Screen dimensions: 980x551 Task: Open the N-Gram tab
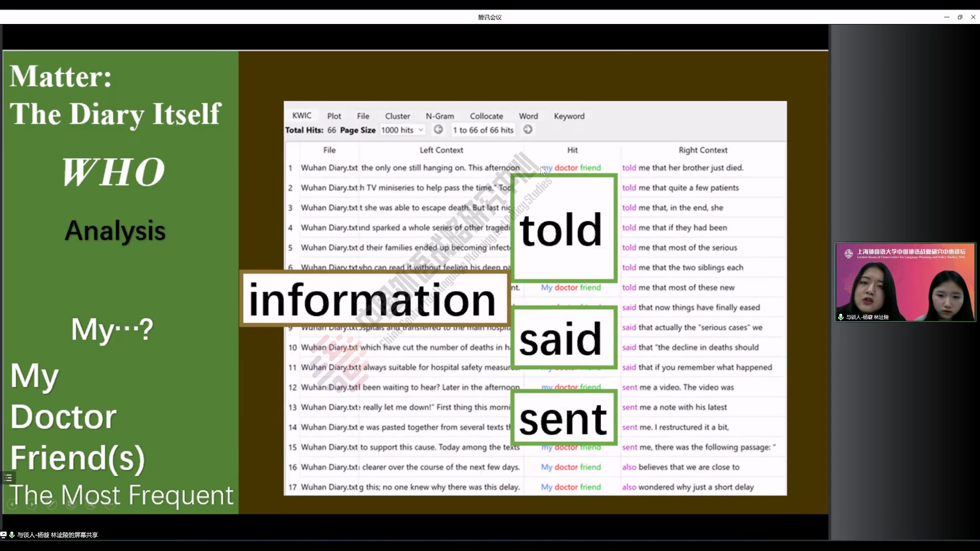(439, 116)
